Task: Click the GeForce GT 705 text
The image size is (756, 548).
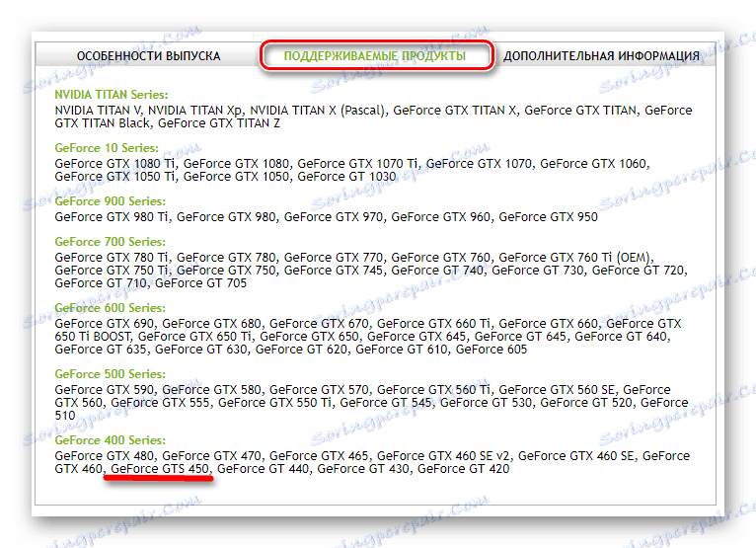Action: [x=200, y=283]
